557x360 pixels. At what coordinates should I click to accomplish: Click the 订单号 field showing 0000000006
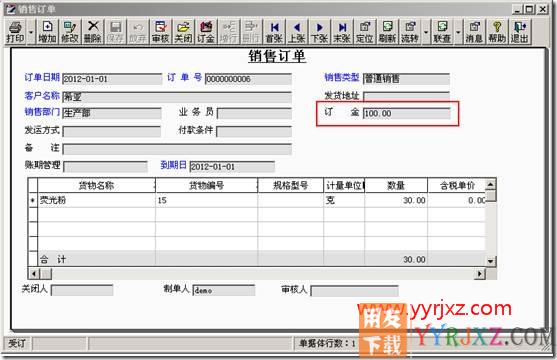pos(248,79)
